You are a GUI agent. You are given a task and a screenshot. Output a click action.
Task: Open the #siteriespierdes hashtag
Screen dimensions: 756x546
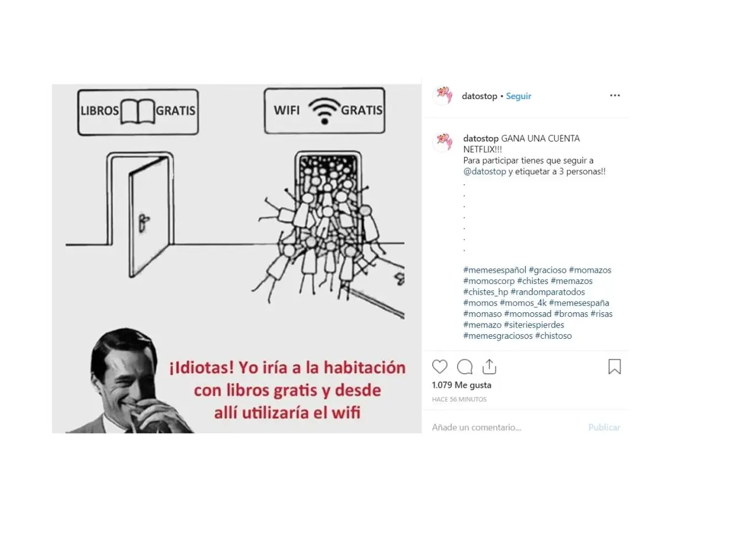click(534, 325)
